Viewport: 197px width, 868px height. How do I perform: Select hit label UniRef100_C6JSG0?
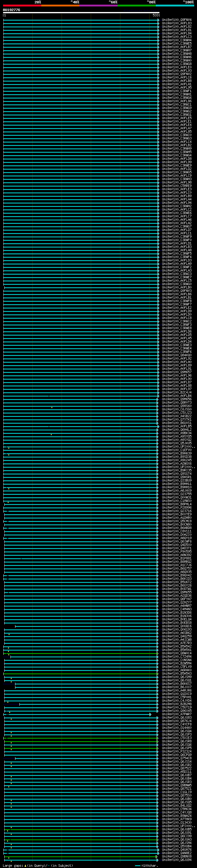point(177,410)
